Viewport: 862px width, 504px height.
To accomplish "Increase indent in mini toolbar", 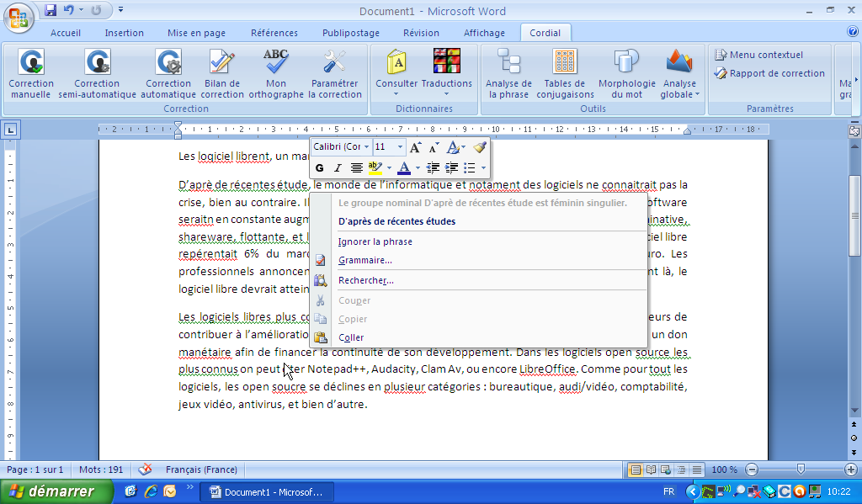I will (x=451, y=167).
